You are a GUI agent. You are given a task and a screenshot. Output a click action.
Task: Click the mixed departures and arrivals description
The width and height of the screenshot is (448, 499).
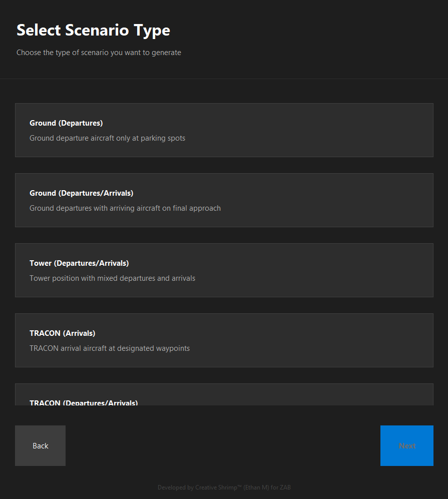pyautogui.click(x=112, y=278)
